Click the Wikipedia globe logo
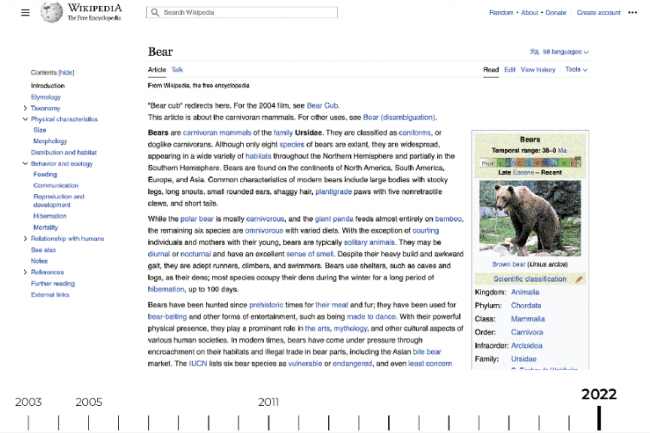This screenshot has height=433, width=650. point(51,12)
